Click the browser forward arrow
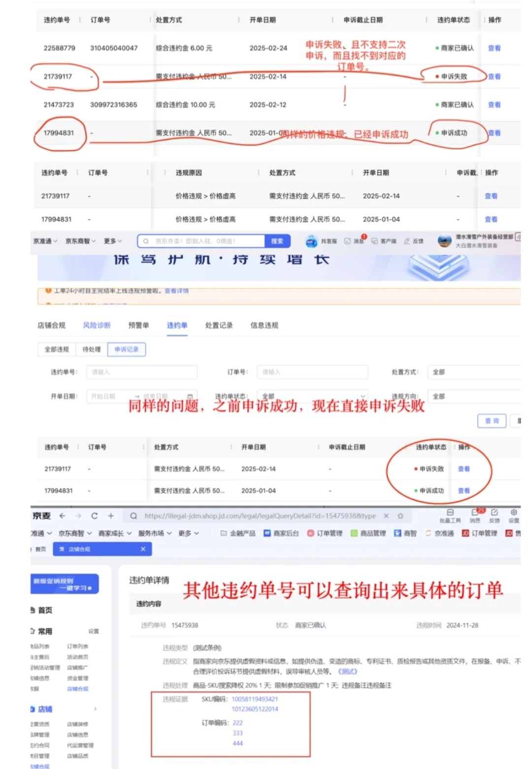This screenshot has height=769, width=532. [78, 516]
